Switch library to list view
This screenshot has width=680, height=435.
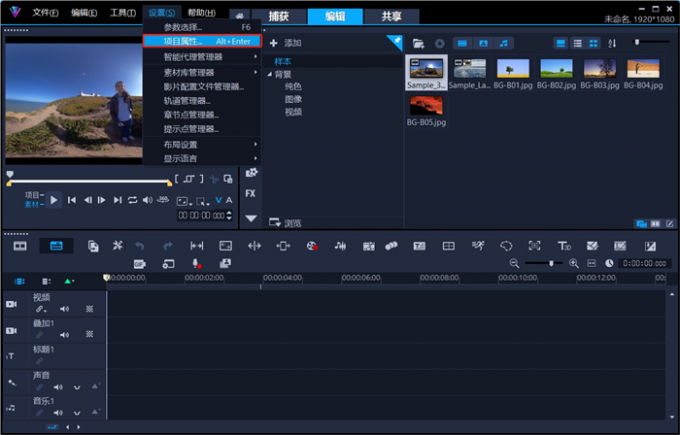[578, 43]
